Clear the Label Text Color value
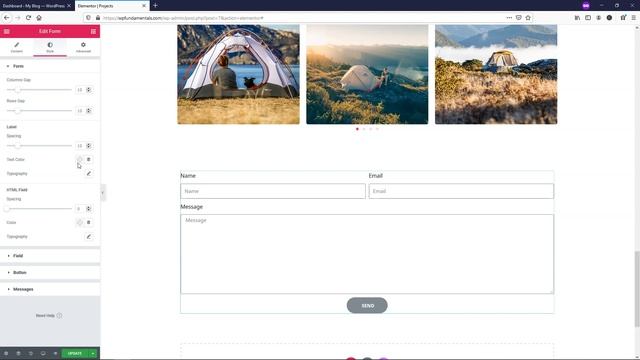The width and height of the screenshot is (640, 360). pos(89,160)
